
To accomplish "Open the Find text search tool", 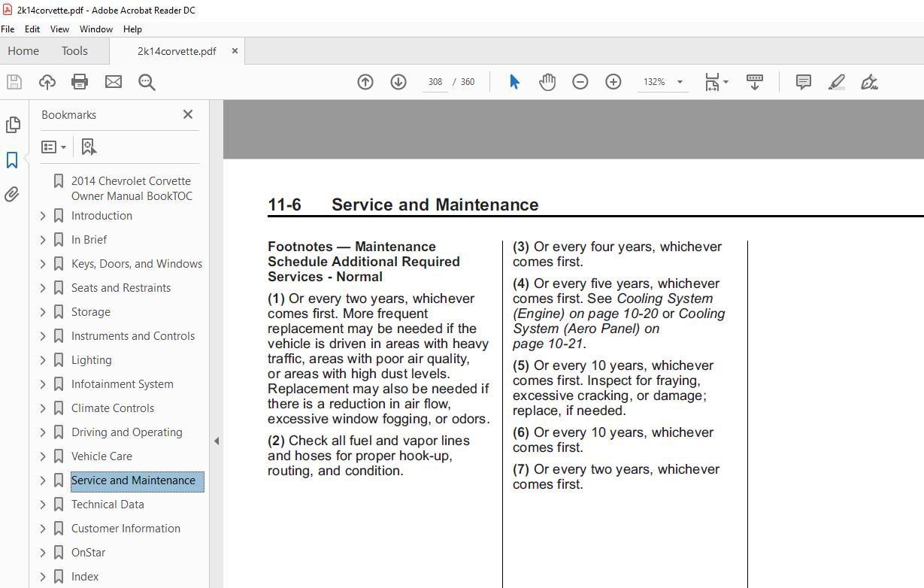I will [x=147, y=82].
